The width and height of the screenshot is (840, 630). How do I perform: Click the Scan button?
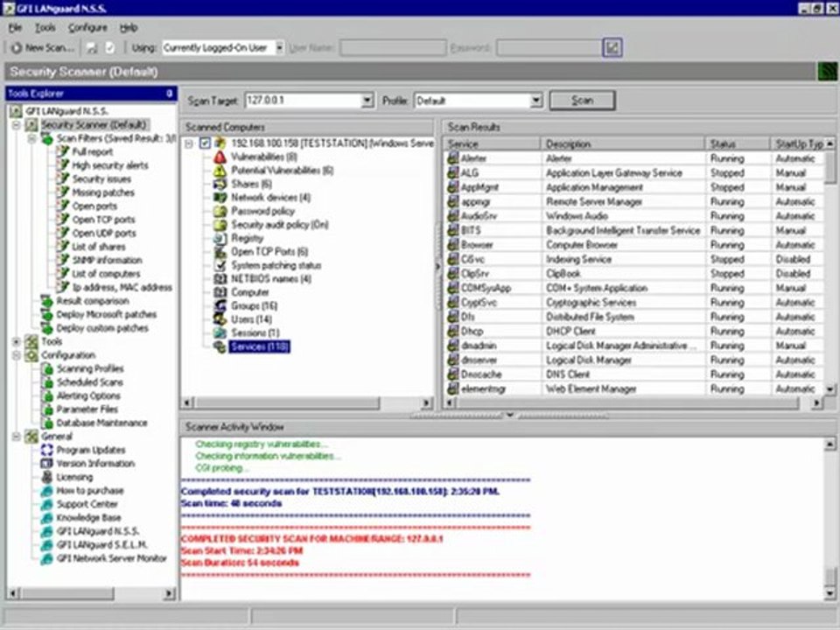583,100
